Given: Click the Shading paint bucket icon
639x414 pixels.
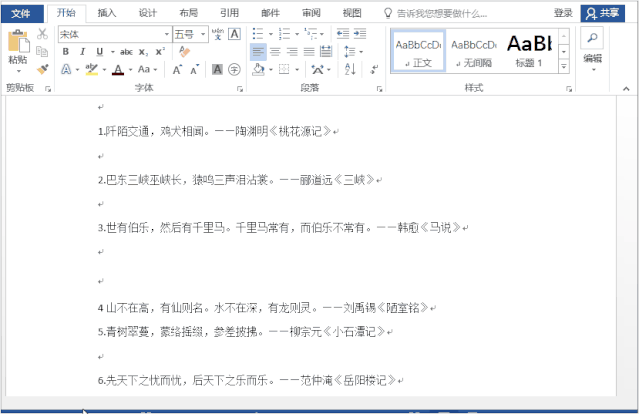Looking at the screenshot, I should click(x=258, y=70).
